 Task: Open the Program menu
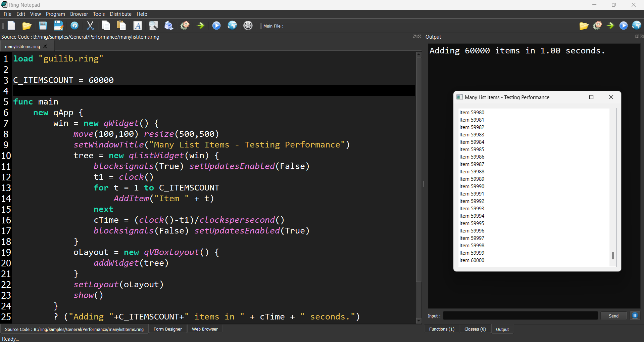click(x=55, y=14)
